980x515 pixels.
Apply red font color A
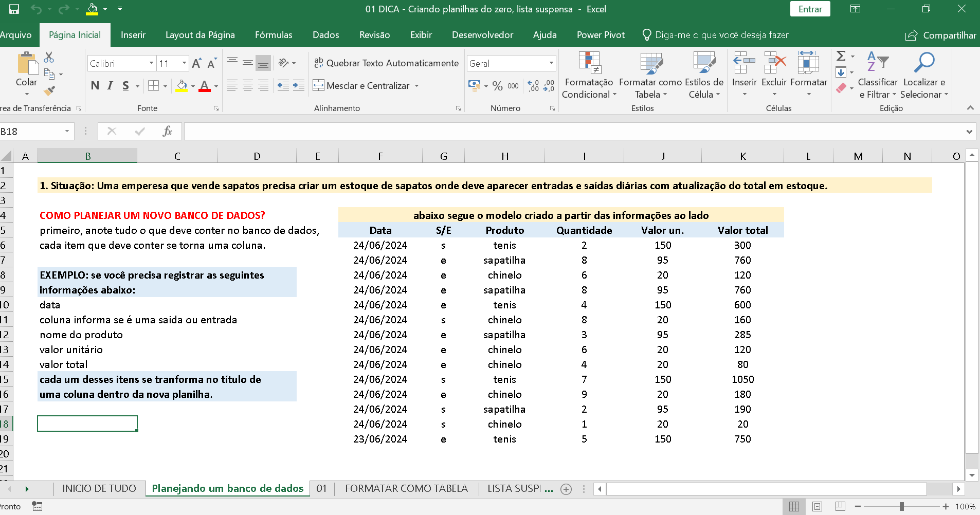pos(205,86)
